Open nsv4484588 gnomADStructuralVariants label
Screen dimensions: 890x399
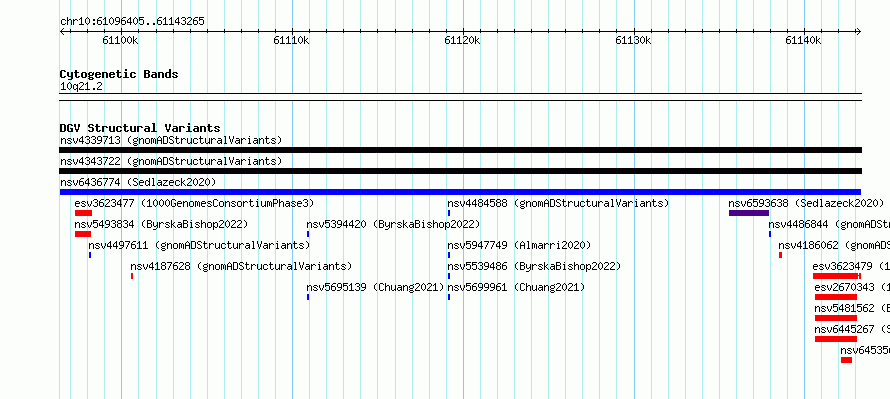[x=559, y=203]
